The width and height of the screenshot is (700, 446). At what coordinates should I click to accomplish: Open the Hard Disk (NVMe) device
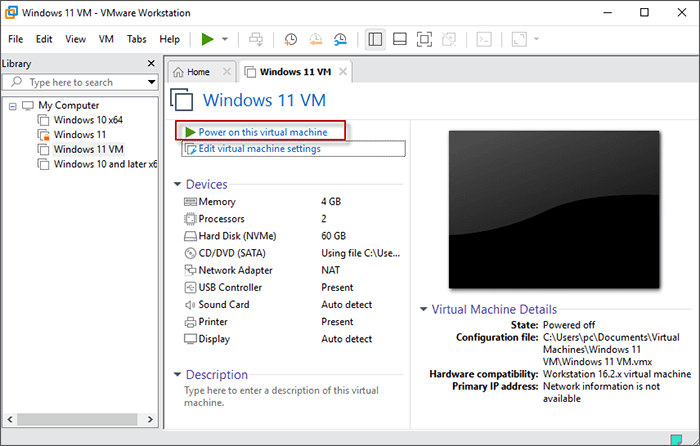pyautogui.click(x=238, y=236)
